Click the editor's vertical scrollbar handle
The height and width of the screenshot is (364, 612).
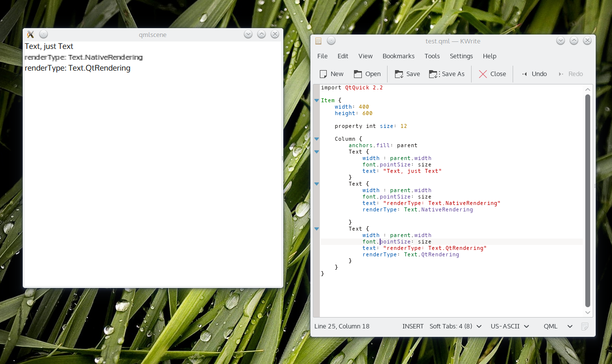588,198
